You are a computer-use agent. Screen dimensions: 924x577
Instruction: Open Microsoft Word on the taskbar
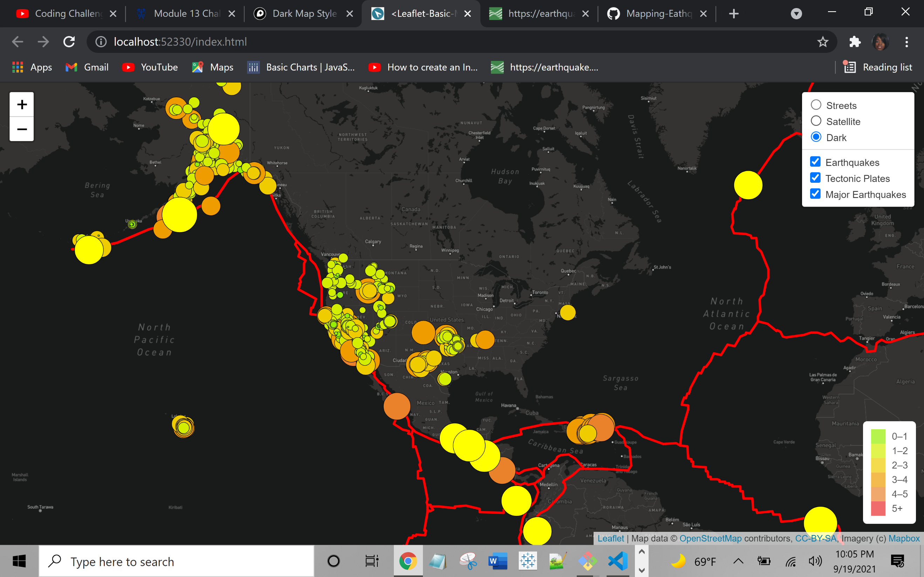click(x=498, y=561)
